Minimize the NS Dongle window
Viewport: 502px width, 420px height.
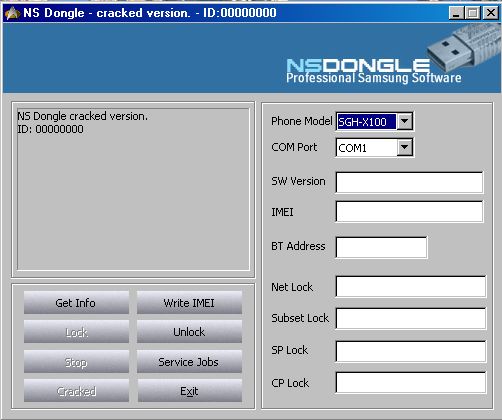coord(456,13)
